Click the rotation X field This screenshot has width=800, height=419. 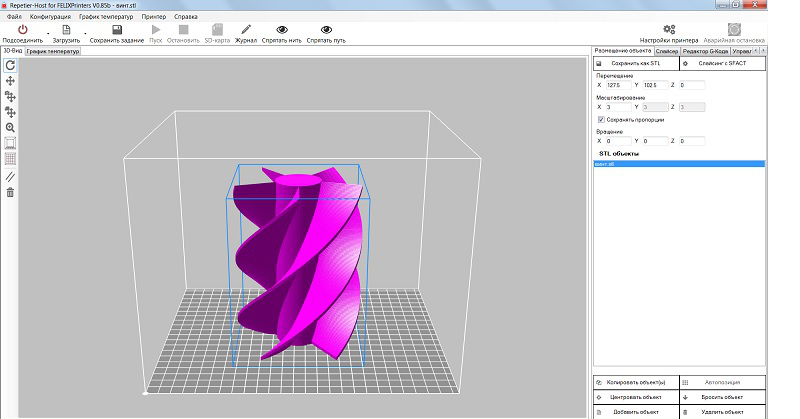[618, 141]
